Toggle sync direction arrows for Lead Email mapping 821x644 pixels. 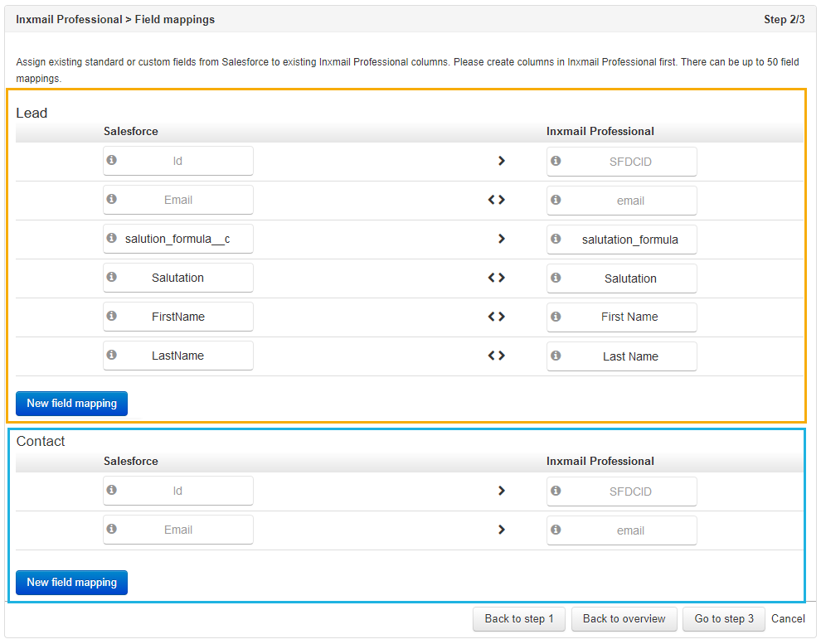pos(497,200)
